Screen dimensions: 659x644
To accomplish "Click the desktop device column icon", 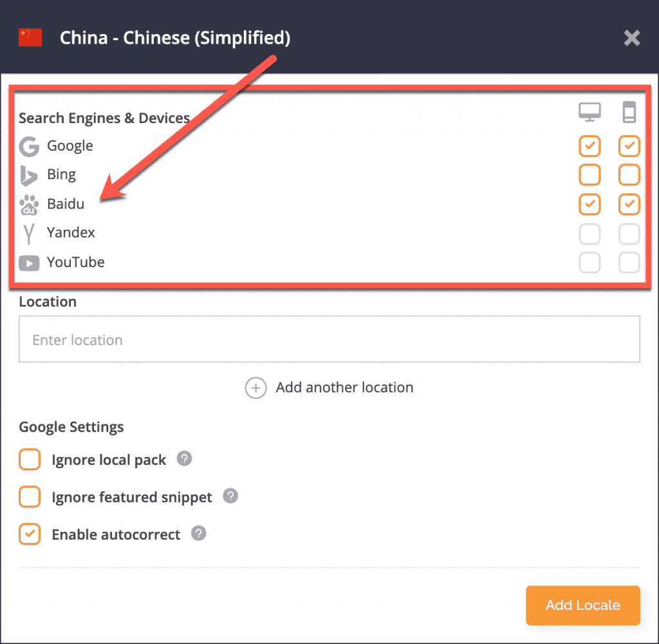I will tap(589, 113).
